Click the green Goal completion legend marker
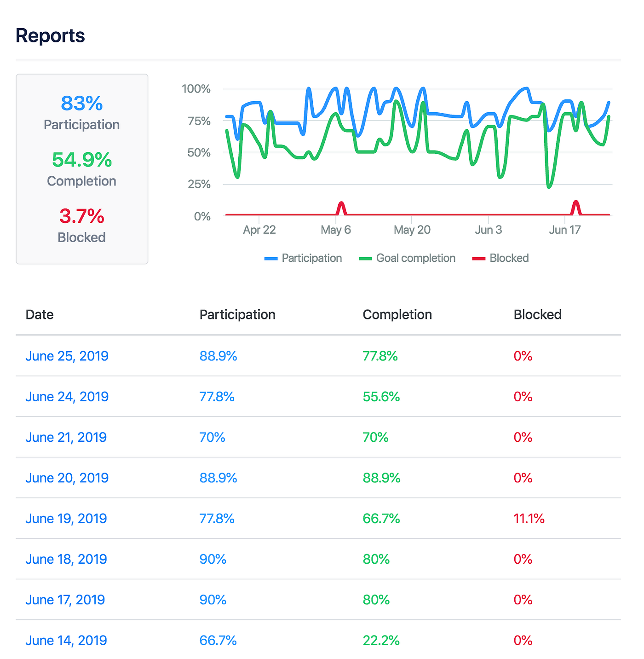 click(366, 258)
